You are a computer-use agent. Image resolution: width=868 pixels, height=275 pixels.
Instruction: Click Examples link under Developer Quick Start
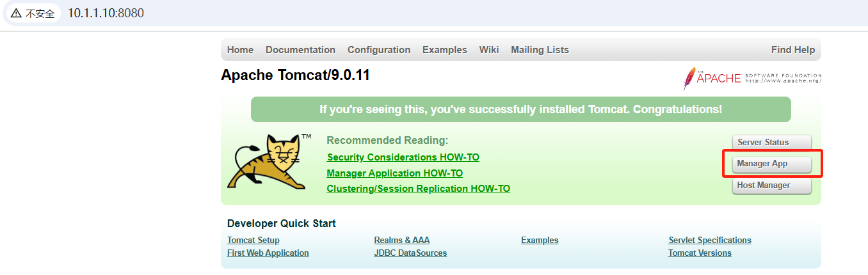(540, 240)
